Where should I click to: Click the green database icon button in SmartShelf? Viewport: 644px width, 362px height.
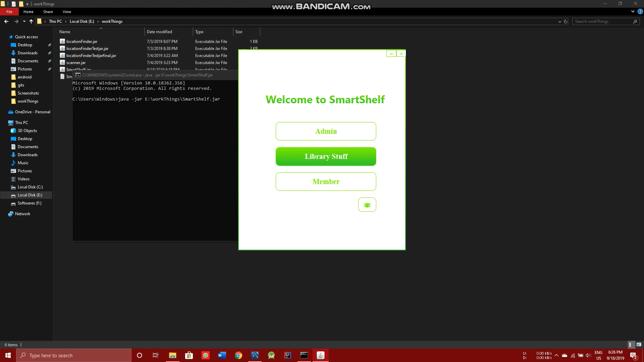click(x=367, y=205)
